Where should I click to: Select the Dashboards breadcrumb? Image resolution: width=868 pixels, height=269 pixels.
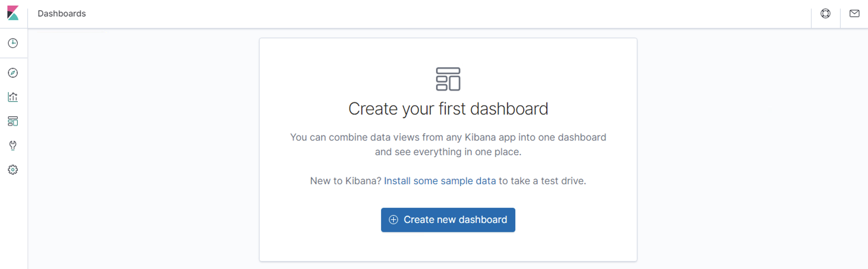click(62, 14)
